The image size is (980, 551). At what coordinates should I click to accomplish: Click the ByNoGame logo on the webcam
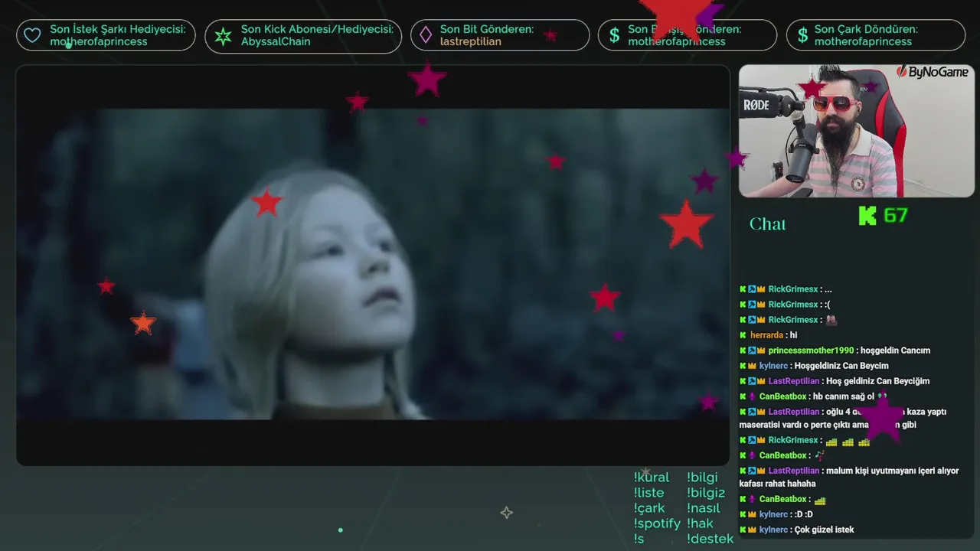[932, 73]
